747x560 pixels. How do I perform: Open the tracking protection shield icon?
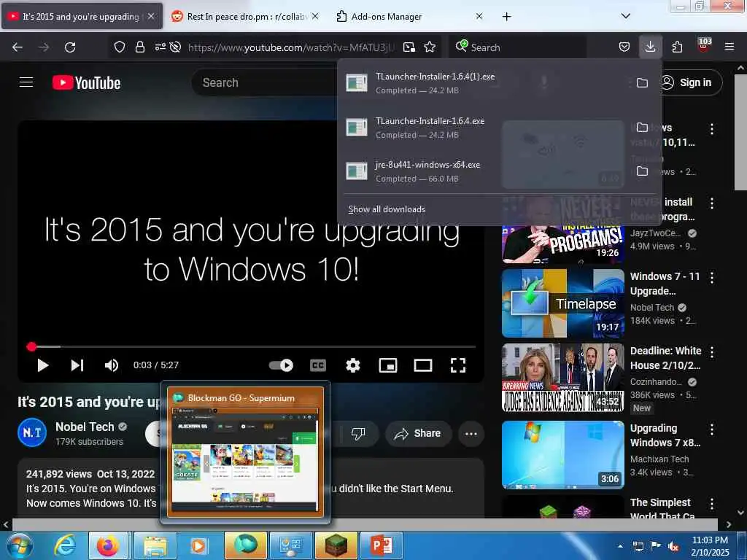[x=120, y=47]
